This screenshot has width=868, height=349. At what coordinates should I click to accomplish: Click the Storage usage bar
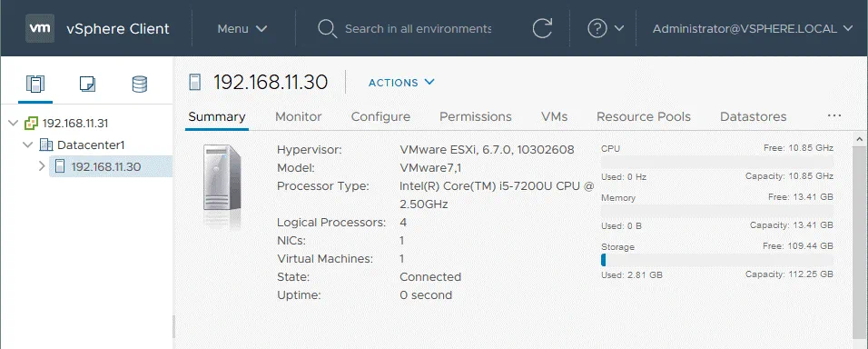coord(717,260)
